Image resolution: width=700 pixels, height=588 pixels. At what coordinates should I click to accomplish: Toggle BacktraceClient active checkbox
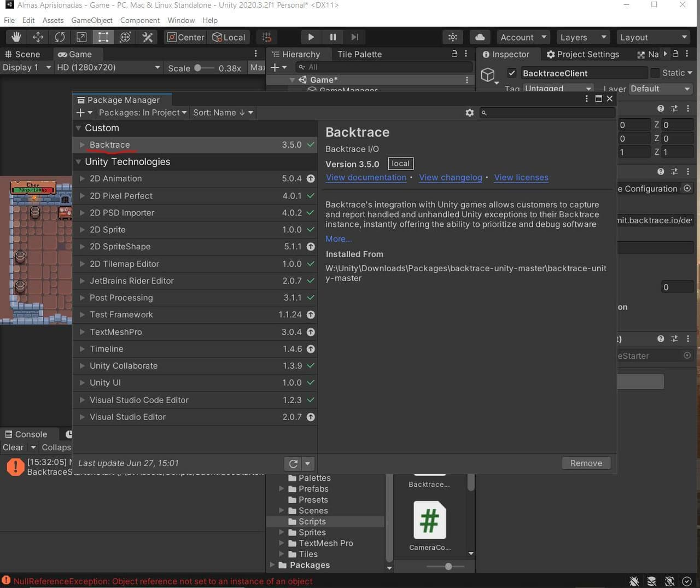511,73
